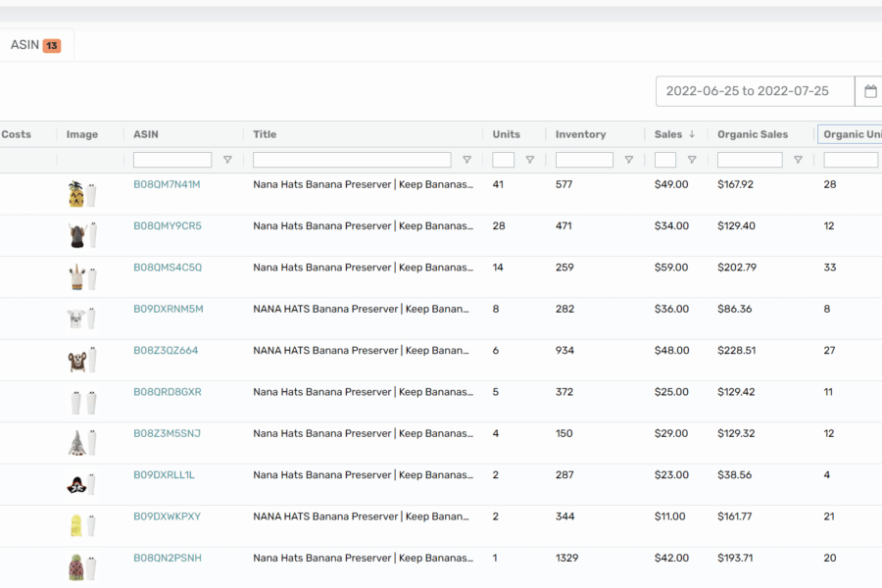Image resolution: width=882 pixels, height=588 pixels.
Task: Open ASIN link B08QM7N41M
Action: tap(167, 184)
